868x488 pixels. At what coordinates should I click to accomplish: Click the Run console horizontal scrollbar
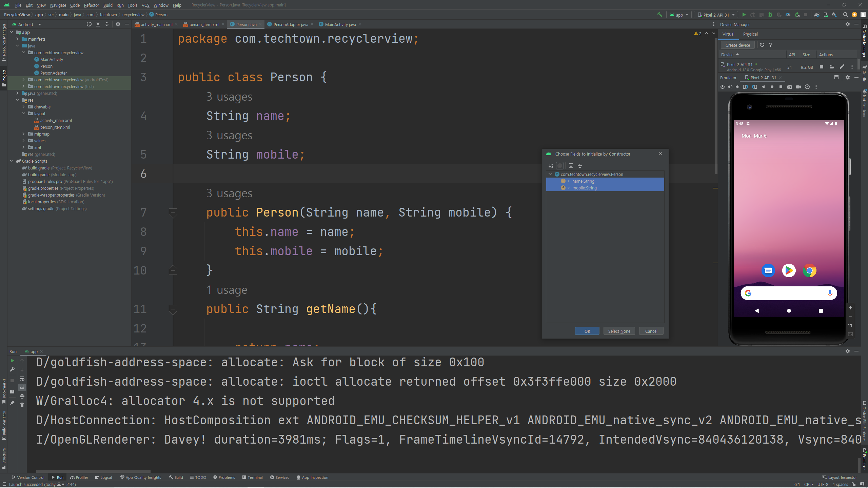click(x=93, y=471)
